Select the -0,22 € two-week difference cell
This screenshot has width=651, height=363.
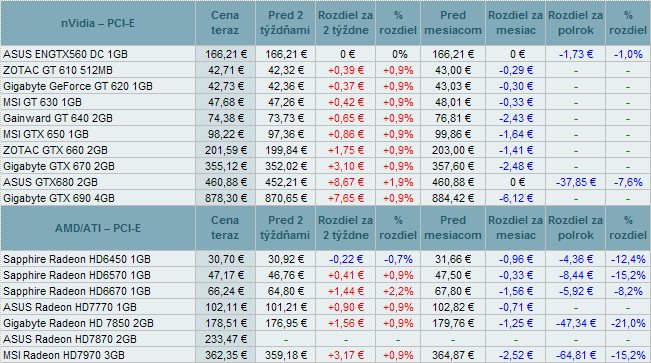click(x=346, y=259)
